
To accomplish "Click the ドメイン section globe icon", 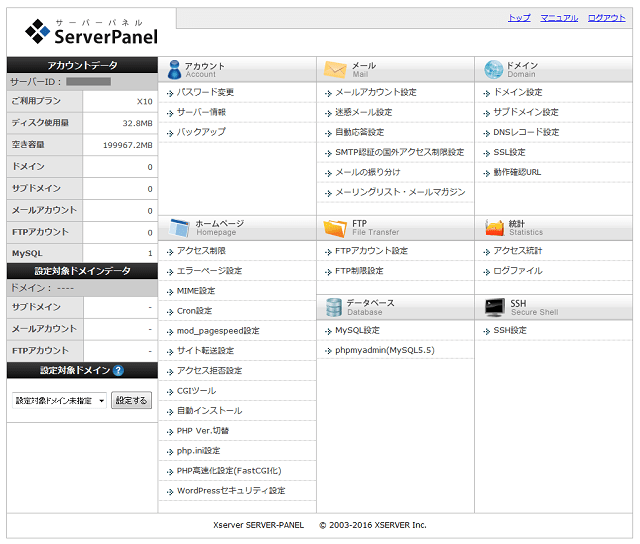I will 493,69.
